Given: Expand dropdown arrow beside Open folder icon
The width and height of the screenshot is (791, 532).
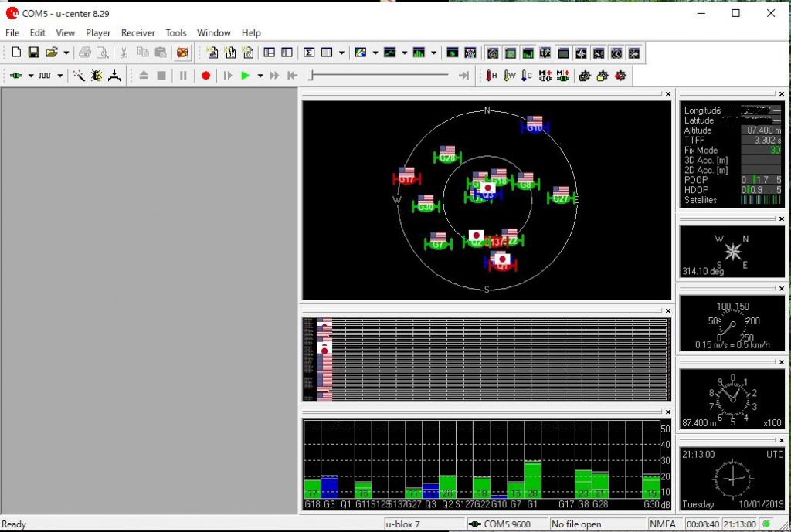Looking at the screenshot, I should [x=66, y=53].
